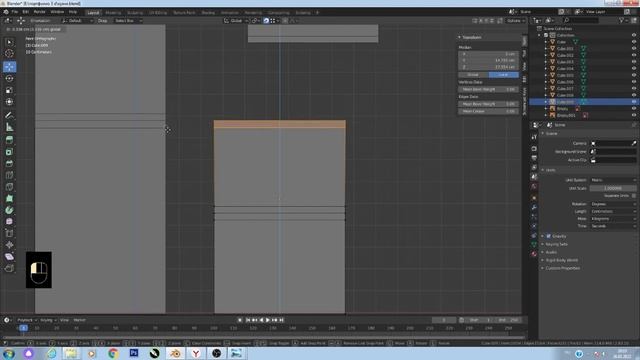This screenshot has height=360, width=640.
Task: Switch Transform panel to Local
Action: click(503, 75)
